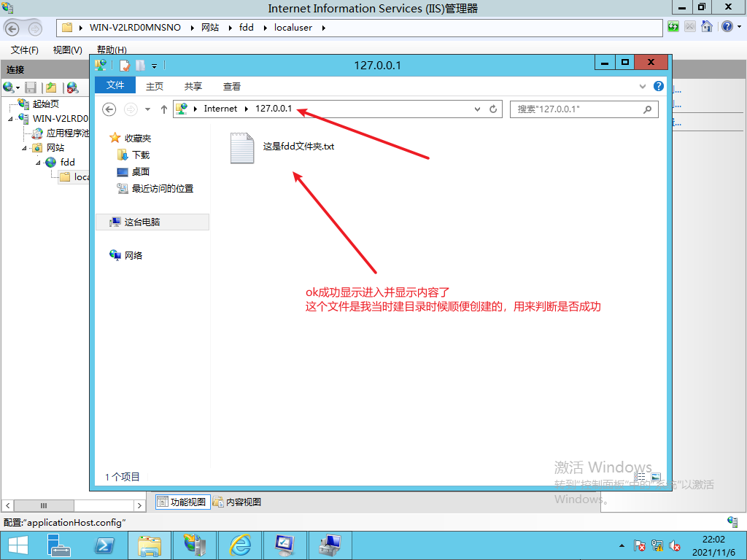Open the 帮助(H) menu in IIS Manager
Image resolution: width=747 pixels, height=560 pixels.
tap(112, 50)
